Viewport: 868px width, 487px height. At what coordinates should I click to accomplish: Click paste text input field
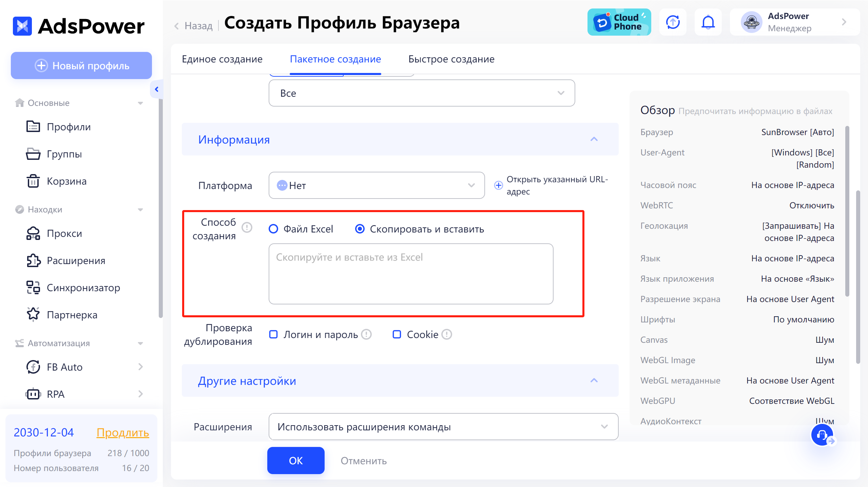pyautogui.click(x=412, y=274)
